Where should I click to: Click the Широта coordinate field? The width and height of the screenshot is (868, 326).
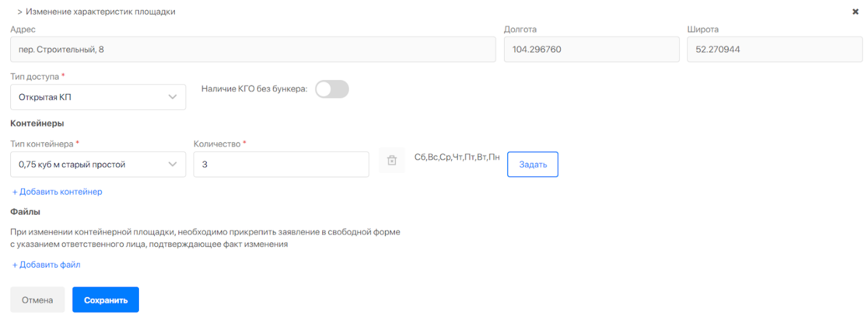point(775,49)
